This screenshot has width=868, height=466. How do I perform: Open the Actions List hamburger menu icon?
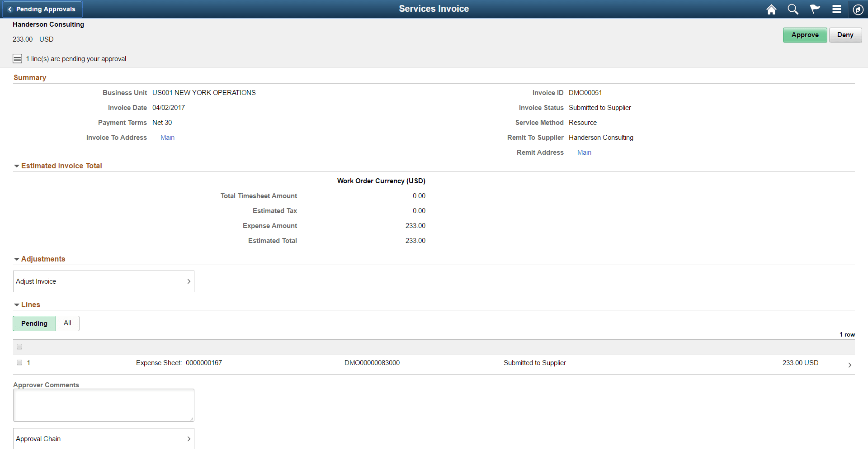(836, 9)
